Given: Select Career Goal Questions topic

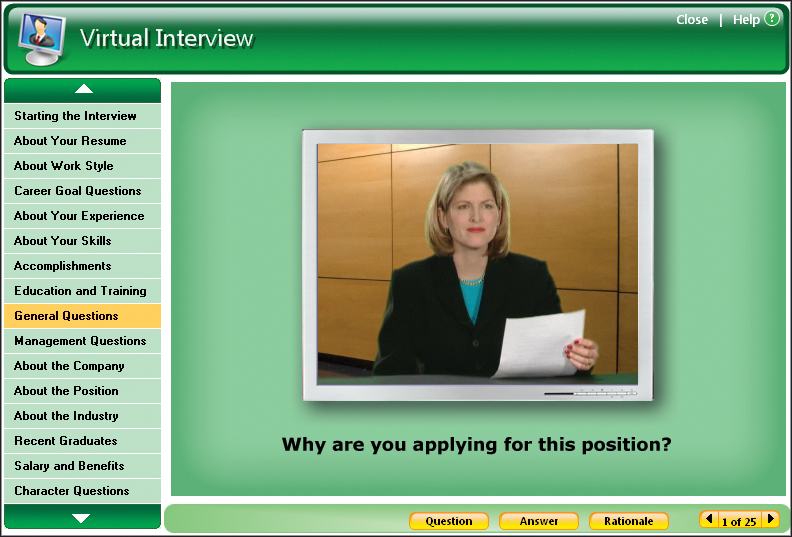Looking at the screenshot, I should tap(82, 191).
